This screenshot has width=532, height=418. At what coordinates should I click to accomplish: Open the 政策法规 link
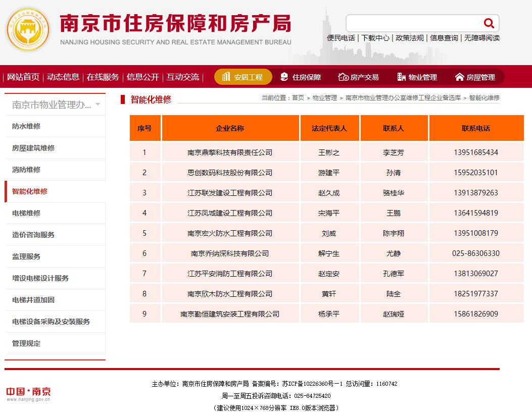pos(410,38)
